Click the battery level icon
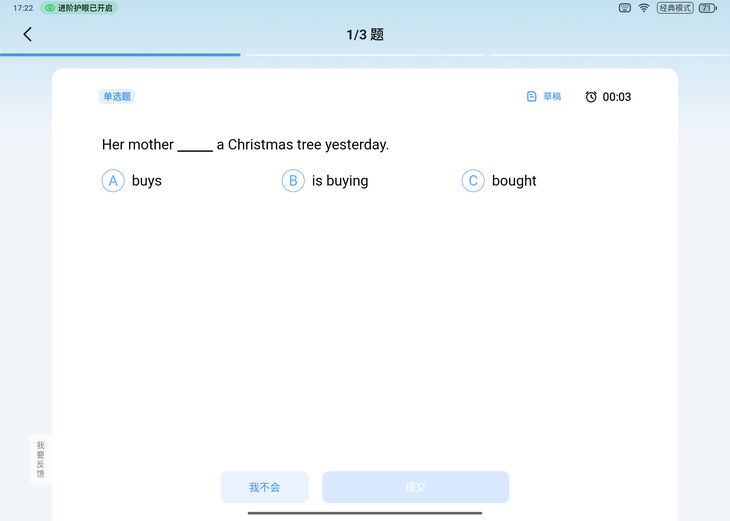730x521 pixels. coord(708,8)
